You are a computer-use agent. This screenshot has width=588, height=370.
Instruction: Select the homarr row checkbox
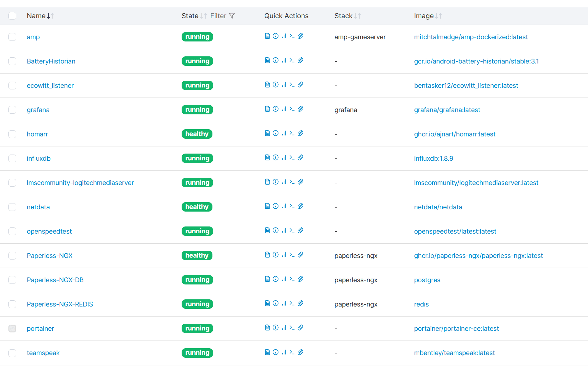pyautogui.click(x=12, y=134)
